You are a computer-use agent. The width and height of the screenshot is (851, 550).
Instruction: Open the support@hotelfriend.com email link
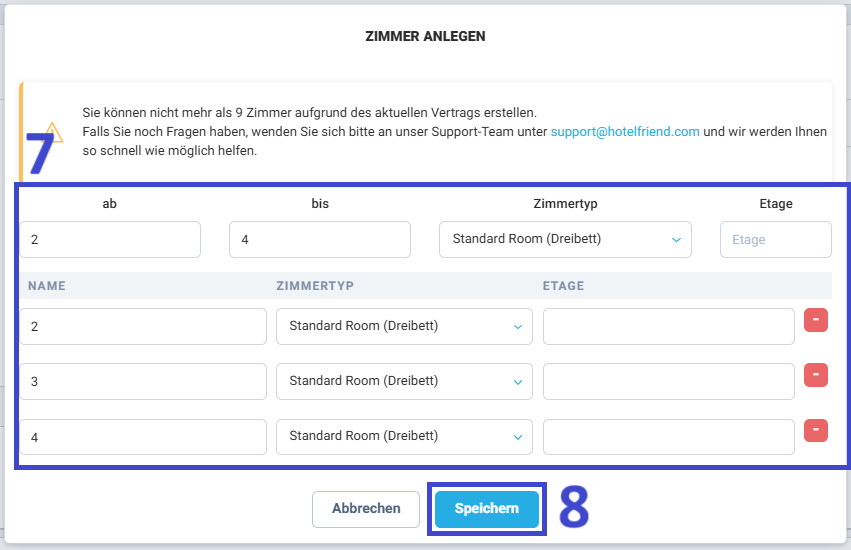(625, 132)
